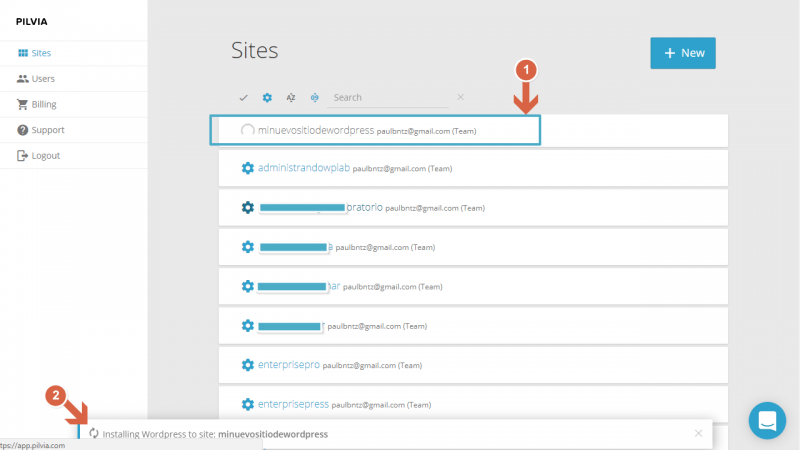800x450 pixels.
Task: Open settings gear for enterprisepress
Action: click(247, 404)
